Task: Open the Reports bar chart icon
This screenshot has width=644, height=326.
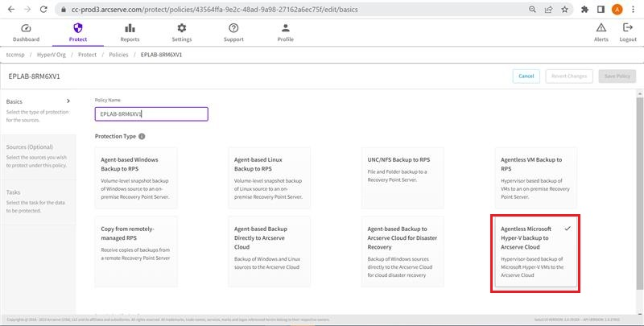Action: point(130,28)
